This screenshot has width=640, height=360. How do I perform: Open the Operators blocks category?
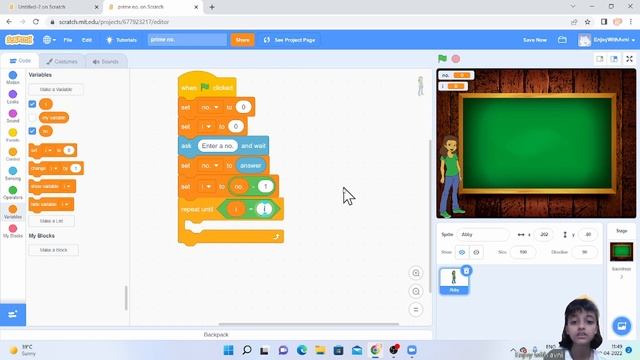pos(13,193)
